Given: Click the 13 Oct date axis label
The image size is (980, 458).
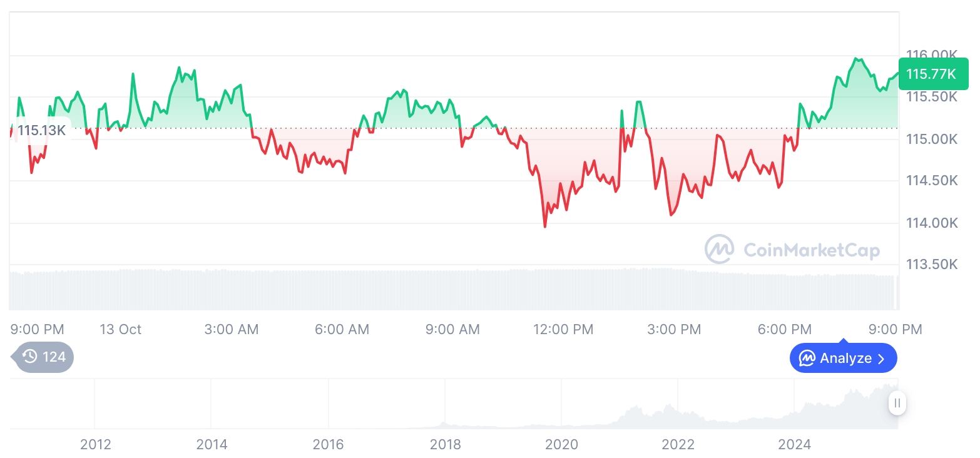Looking at the screenshot, I should [121, 329].
